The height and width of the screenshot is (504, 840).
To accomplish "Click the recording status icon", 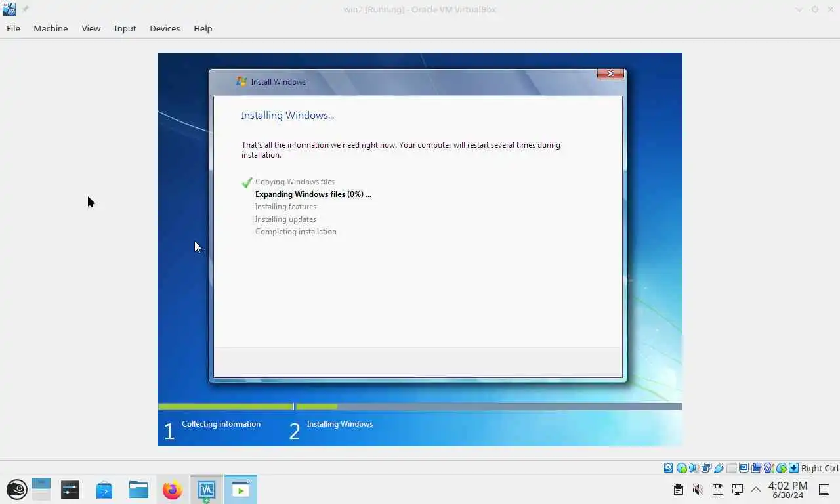I will [x=757, y=468].
